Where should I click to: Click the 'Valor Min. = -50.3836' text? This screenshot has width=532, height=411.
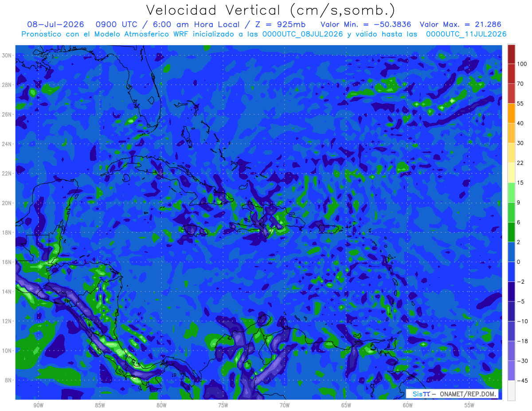point(366,24)
